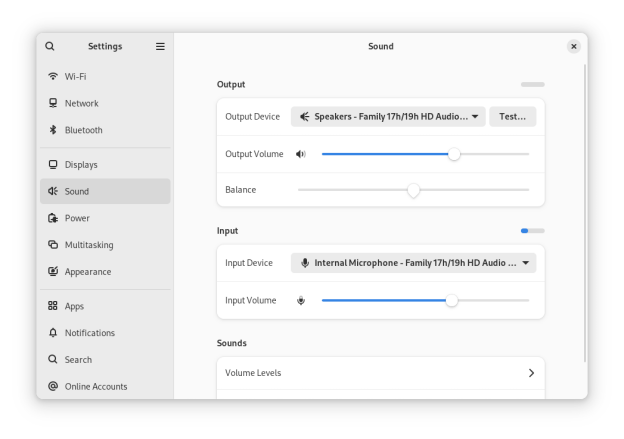This screenshot has width=624, height=439.
Task: Expand the Volume Levels row
Action: [380, 373]
